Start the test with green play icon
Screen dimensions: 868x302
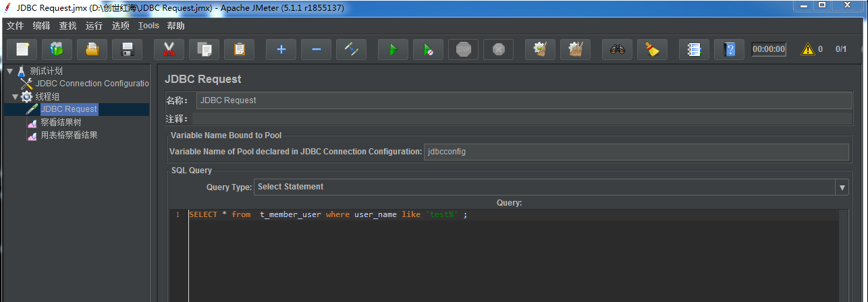coord(393,49)
